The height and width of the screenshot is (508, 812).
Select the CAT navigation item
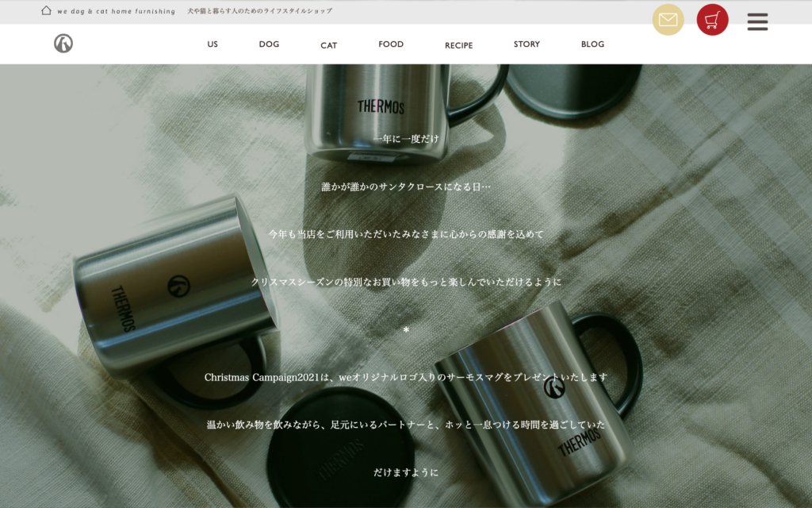(328, 45)
